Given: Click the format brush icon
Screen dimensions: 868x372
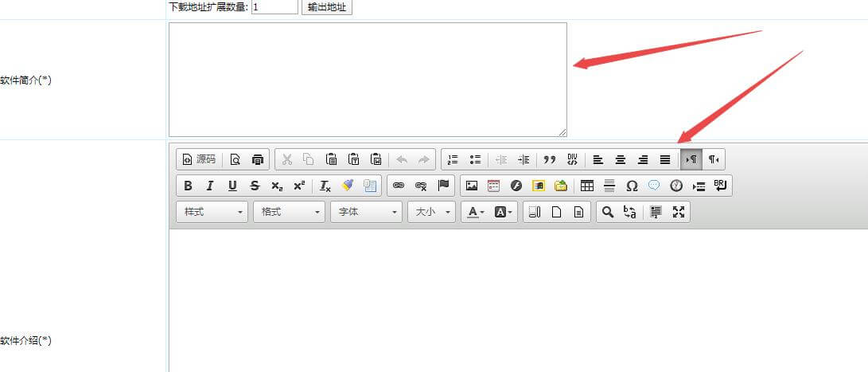Looking at the screenshot, I should coord(348,186).
